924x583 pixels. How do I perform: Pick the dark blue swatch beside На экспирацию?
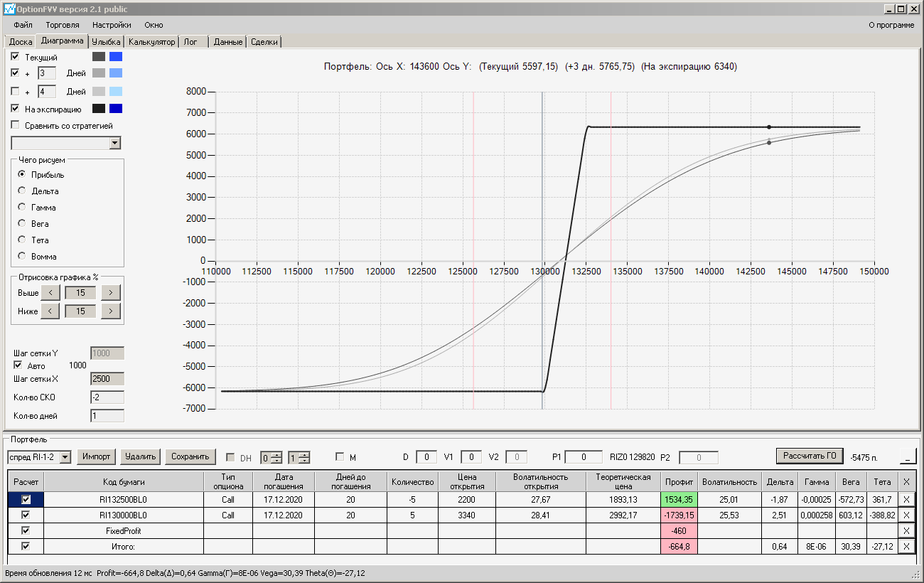pyautogui.click(x=116, y=109)
